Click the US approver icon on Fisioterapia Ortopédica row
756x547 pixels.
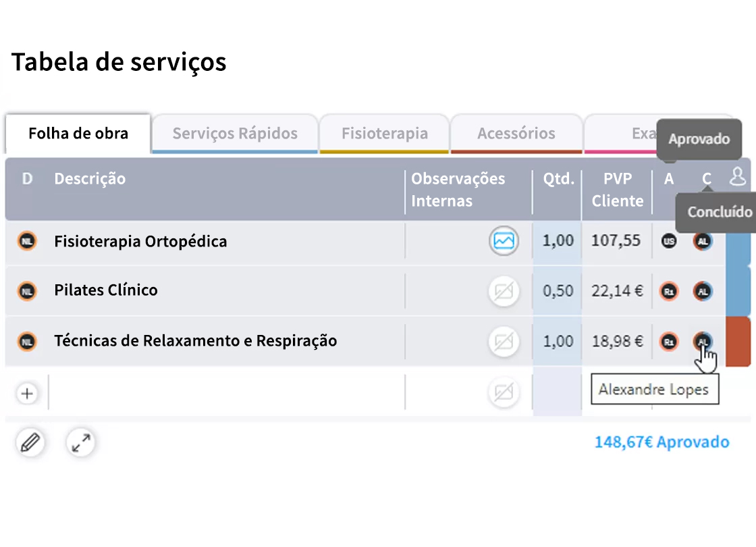pyautogui.click(x=668, y=240)
